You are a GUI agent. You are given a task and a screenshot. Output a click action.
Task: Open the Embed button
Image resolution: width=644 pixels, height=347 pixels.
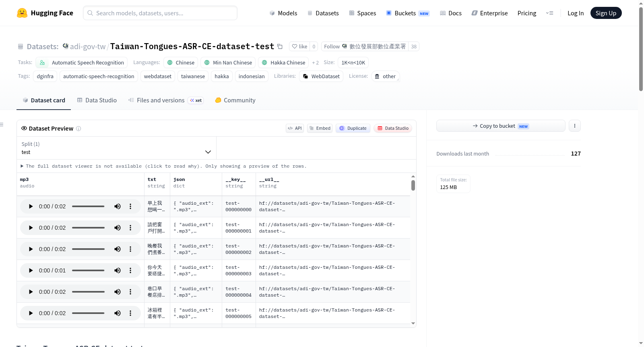coord(320,128)
